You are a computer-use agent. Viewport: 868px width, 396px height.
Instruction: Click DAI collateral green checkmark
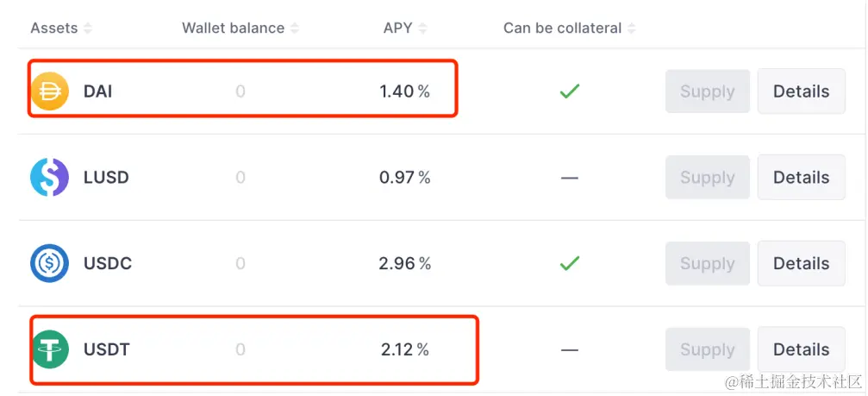coord(569,91)
